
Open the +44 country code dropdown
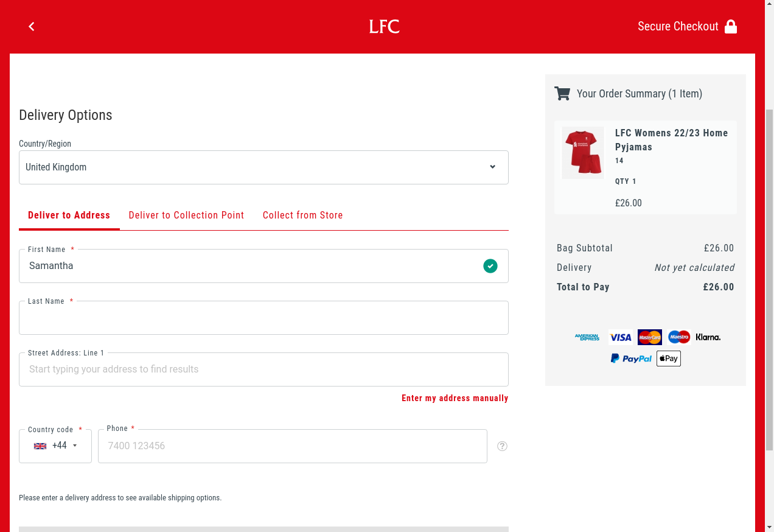tap(55, 446)
